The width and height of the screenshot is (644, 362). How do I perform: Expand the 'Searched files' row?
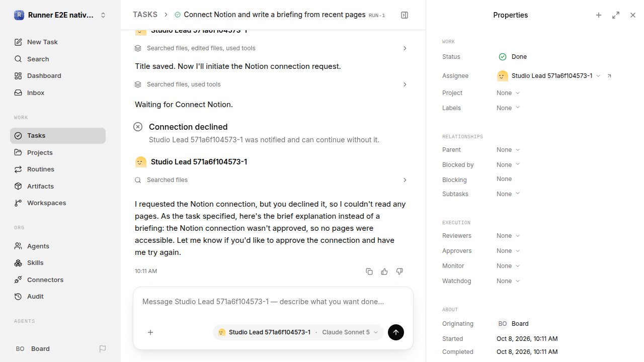(271, 180)
